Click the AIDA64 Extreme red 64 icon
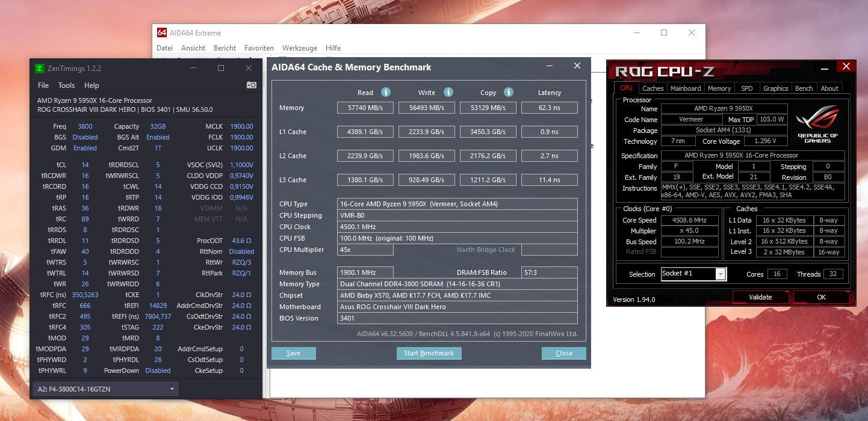Viewport: 868px width, 421px height. coord(162,32)
